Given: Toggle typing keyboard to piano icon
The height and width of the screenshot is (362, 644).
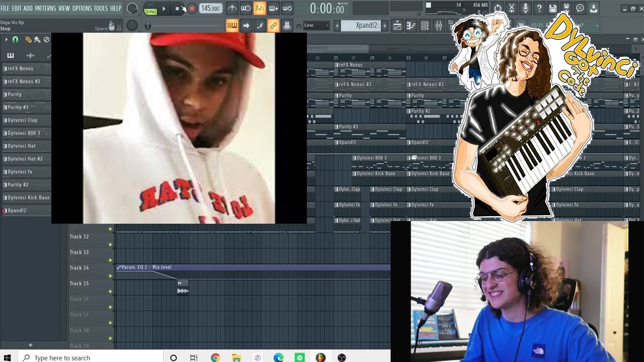Looking at the screenshot, I should tap(232, 25).
